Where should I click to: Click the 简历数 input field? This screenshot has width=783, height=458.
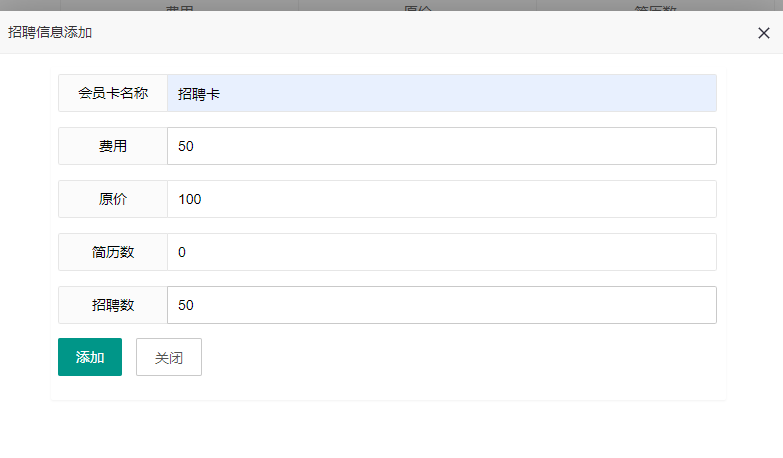441,252
